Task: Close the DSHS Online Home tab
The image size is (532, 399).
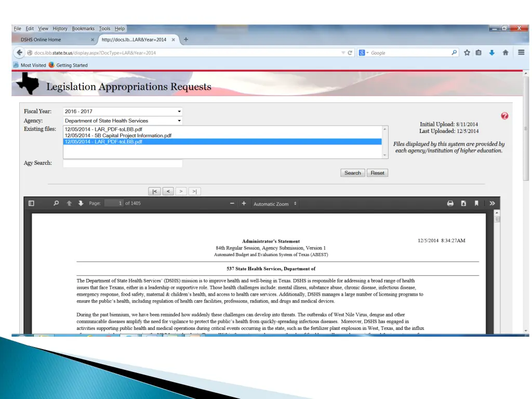Action: [92, 39]
